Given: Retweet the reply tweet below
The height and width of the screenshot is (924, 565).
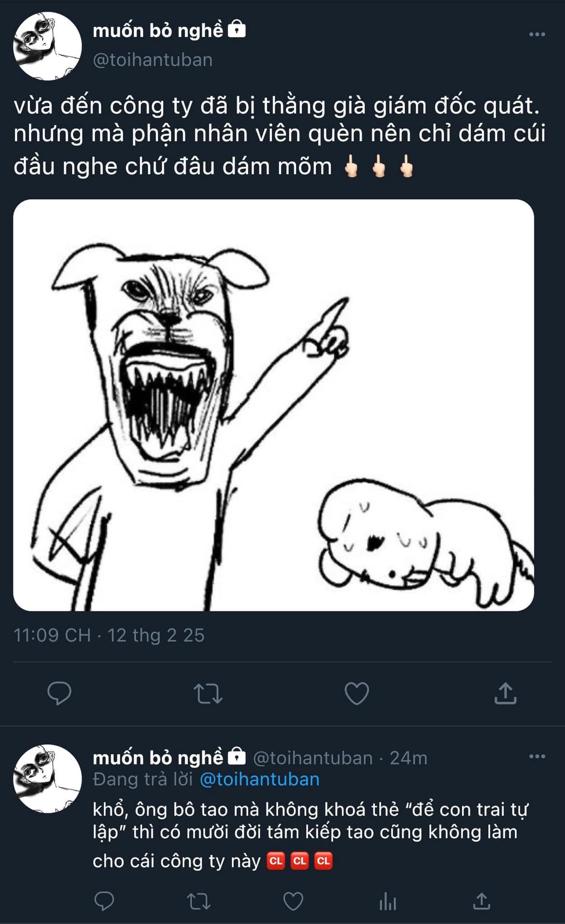Looking at the screenshot, I should [198, 901].
